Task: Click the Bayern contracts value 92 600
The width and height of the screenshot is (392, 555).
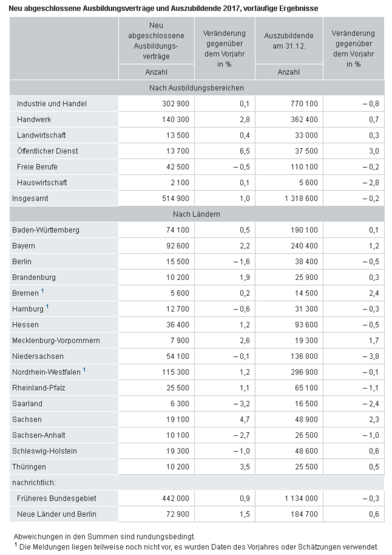Action: (178, 245)
